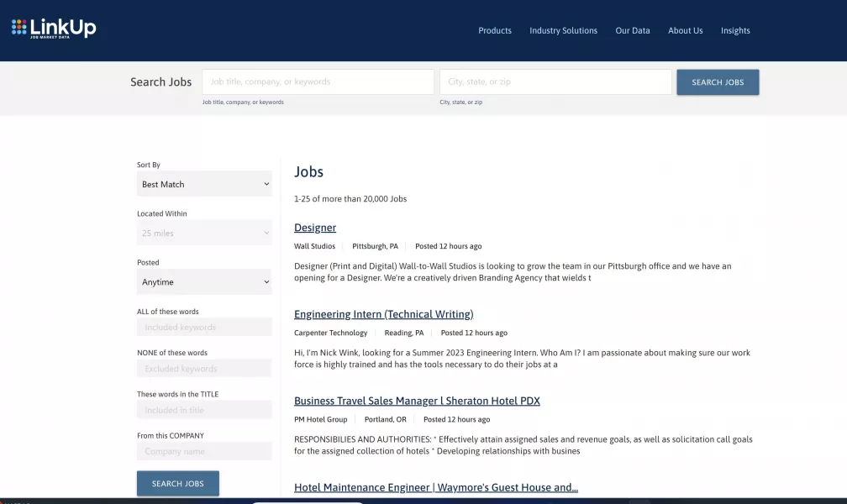Open the Sort By Best Match dropdown
The width and height of the screenshot is (847, 504).
(204, 184)
